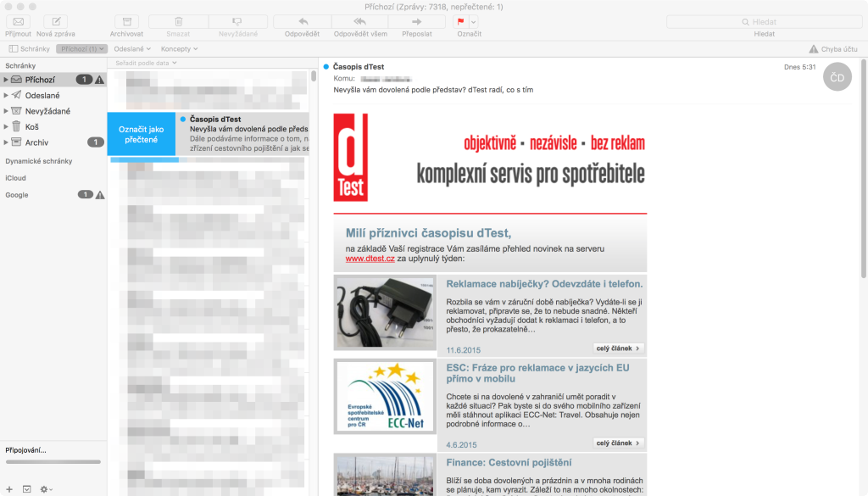This screenshot has height=496, width=868.
Task: Expand the Koš mailbox triangle
Action: 6,127
